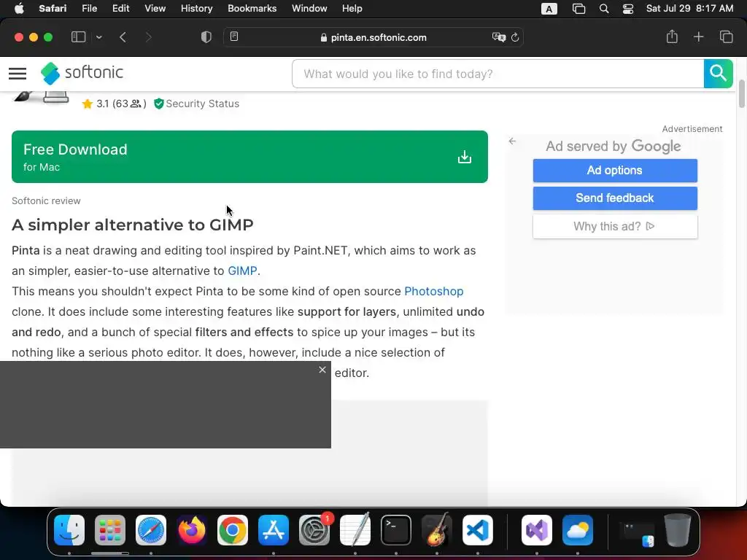Open System Settings from the Dock

(314, 530)
